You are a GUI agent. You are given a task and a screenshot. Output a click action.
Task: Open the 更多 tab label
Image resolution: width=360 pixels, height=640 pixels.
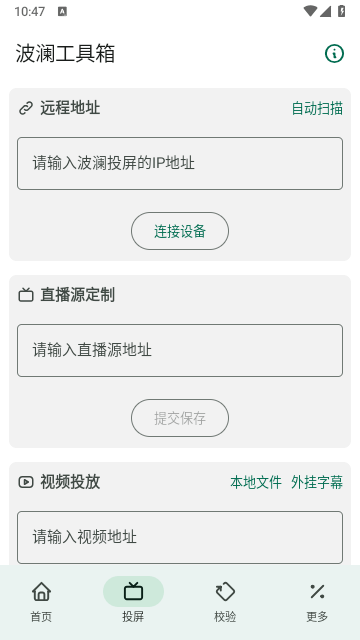click(317, 616)
